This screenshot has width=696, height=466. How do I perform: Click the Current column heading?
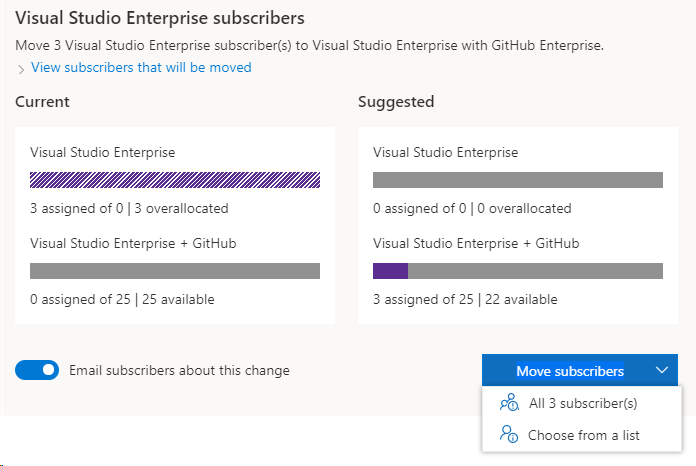tap(43, 101)
